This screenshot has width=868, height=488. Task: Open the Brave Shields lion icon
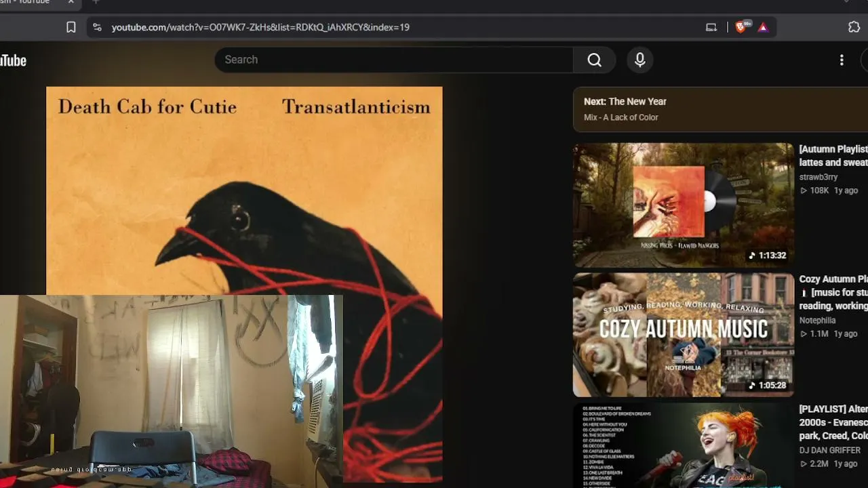coord(741,27)
